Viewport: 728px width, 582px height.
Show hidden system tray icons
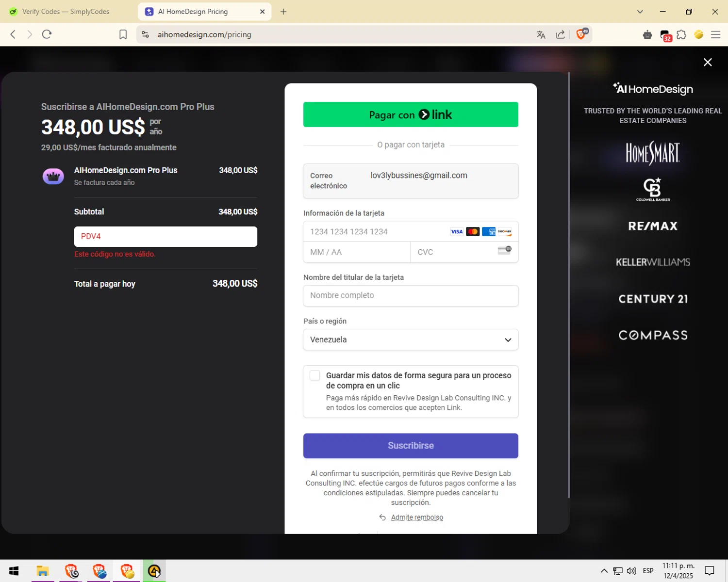click(604, 571)
